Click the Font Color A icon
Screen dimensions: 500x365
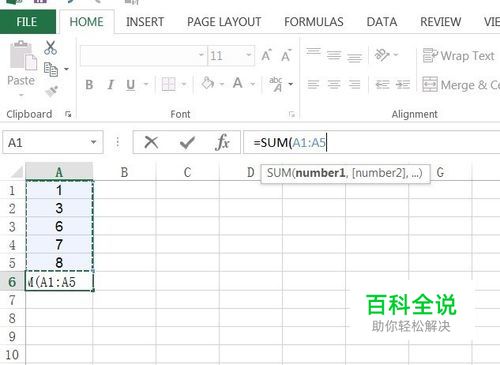(238, 83)
